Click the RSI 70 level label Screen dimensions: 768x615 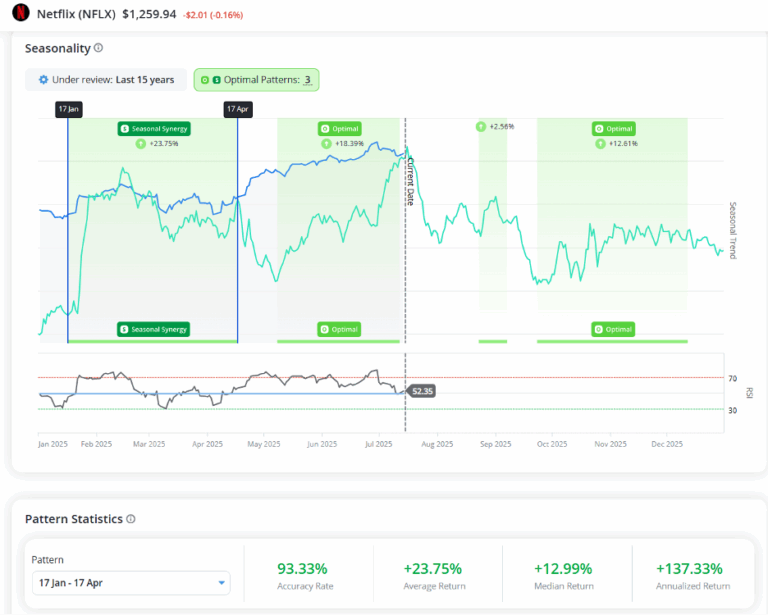coord(732,378)
